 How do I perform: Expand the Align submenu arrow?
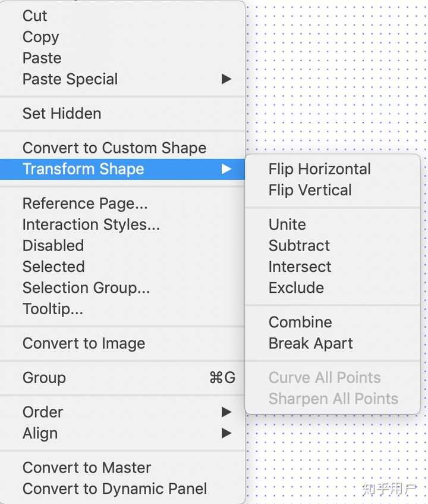tap(226, 433)
